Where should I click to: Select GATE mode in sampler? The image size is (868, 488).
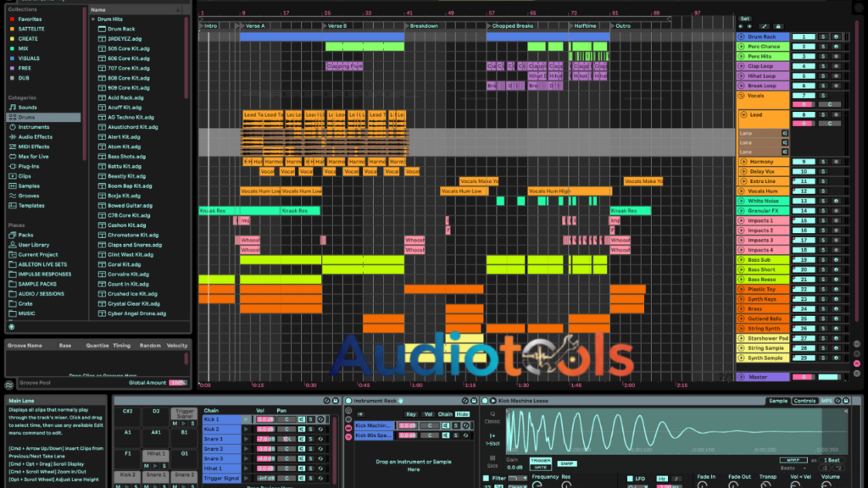click(x=540, y=467)
